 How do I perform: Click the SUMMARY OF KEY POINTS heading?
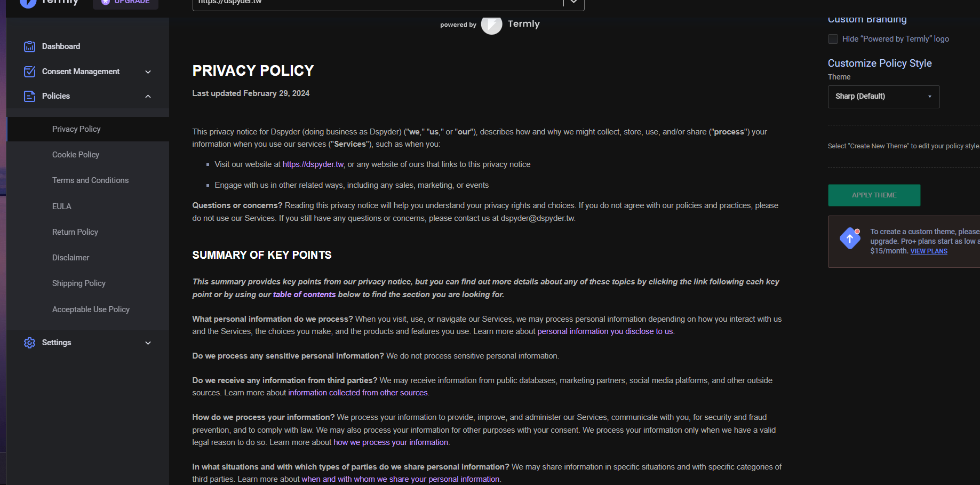coord(262,255)
